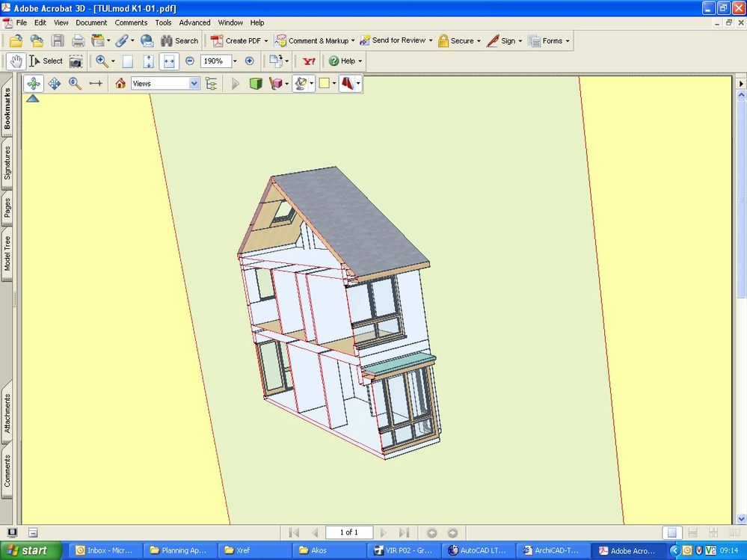The height and width of the screenshot is (560, 747).
Task: Select the Hand tool
Action: (15, 61)
